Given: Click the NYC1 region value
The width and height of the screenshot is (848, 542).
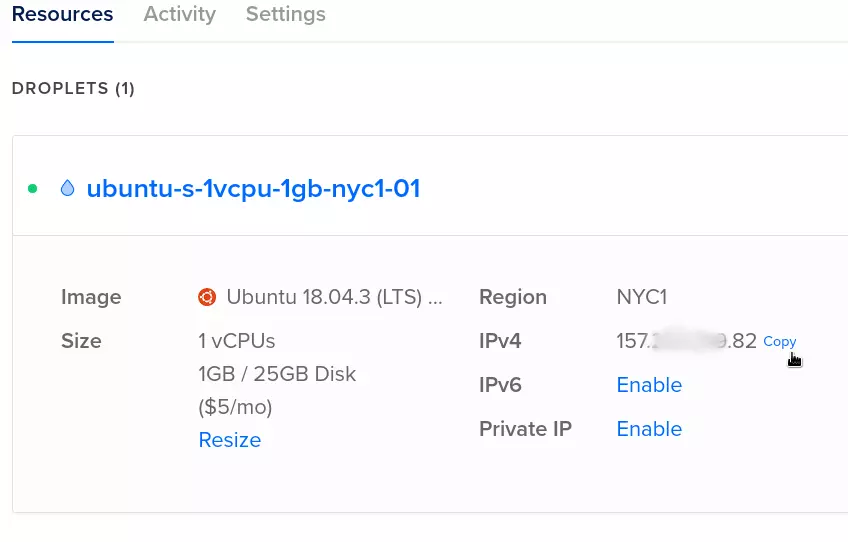Looking at the screenshot, I should click(641, 297).
